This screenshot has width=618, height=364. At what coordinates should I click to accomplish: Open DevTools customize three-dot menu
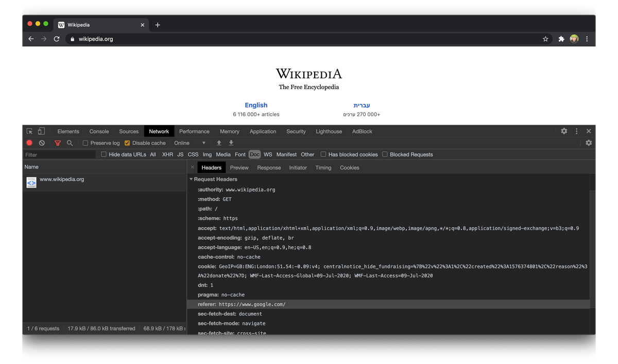(x=577, y=131)
